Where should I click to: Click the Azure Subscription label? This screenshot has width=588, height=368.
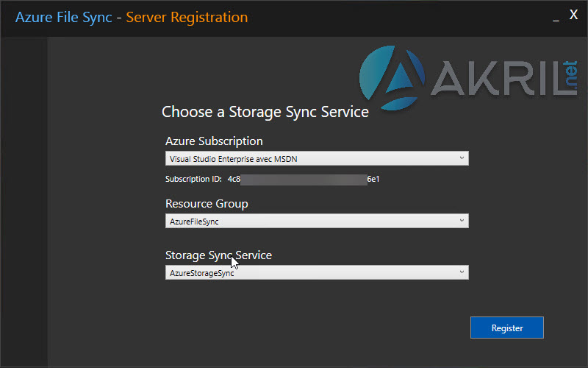[214, 141]
